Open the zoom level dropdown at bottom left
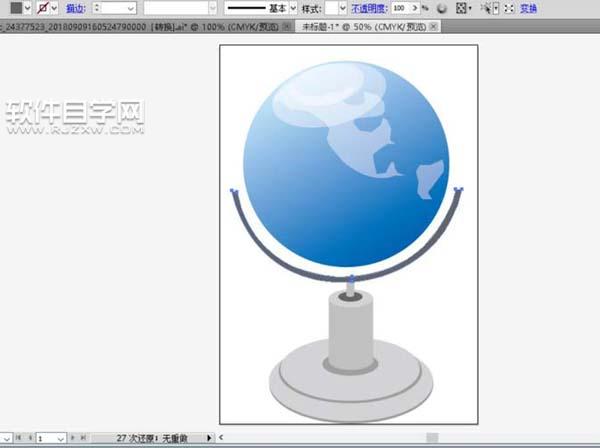The width and height of the screenshot is (600, 448). click(6, 438)
